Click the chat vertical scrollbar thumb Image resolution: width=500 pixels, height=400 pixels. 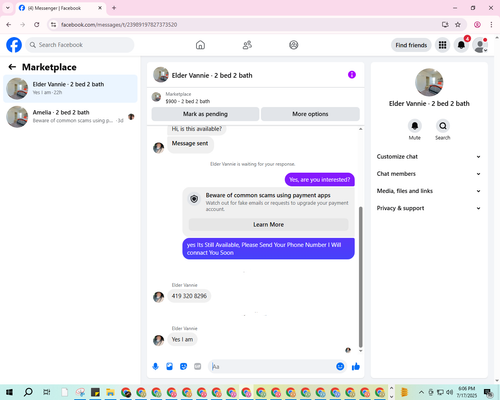click(x=360, y=277)
